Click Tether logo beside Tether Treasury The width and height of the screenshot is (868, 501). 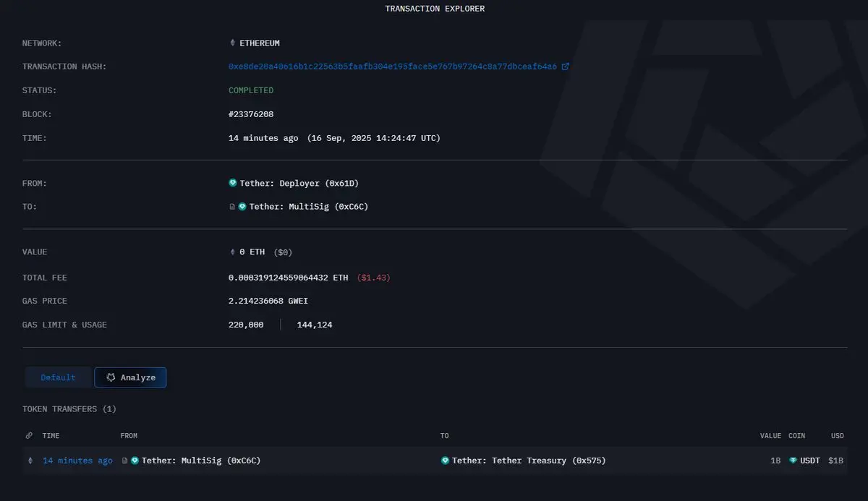click(445, 461)
